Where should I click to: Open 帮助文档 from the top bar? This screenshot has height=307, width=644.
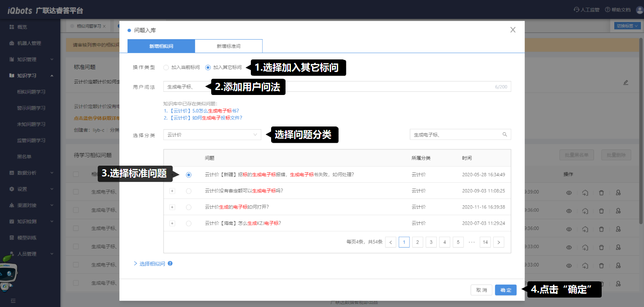coord(617,10)
